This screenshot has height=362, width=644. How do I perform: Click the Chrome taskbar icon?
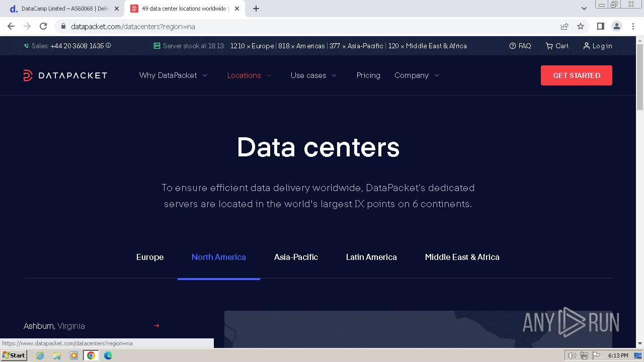tap(91, 355)
